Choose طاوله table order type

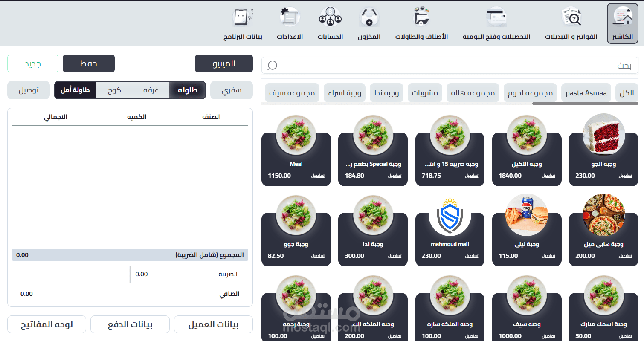188,90
